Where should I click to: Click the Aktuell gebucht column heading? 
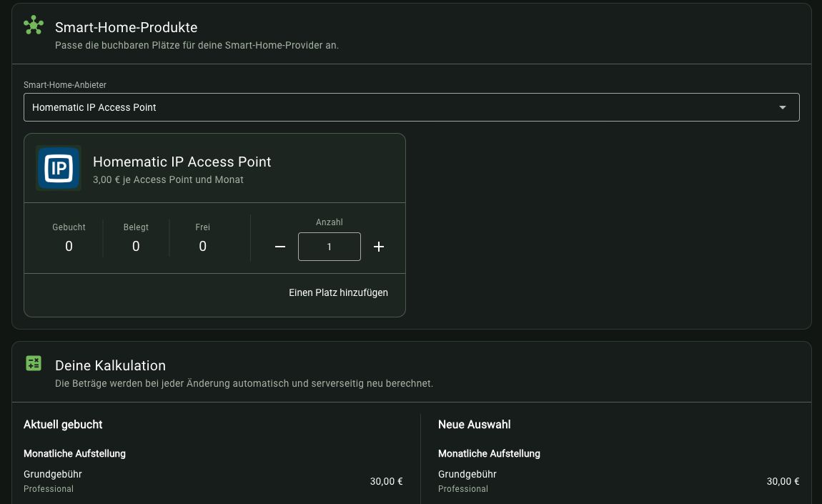(x=63, y=425)
